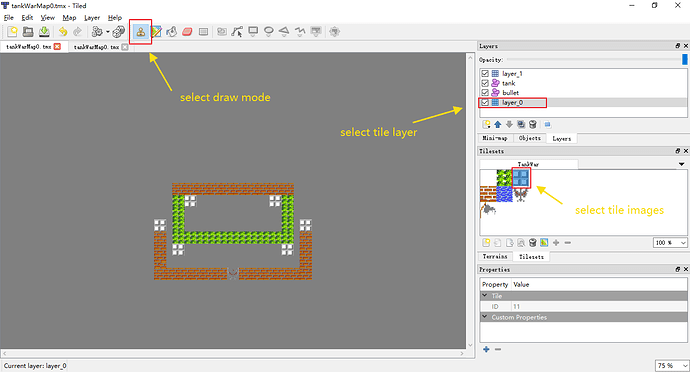The width and height of the screenshot is (690, 372).
Task: Toggle visibility checkbox of layer_1
Action: point(485,74)
